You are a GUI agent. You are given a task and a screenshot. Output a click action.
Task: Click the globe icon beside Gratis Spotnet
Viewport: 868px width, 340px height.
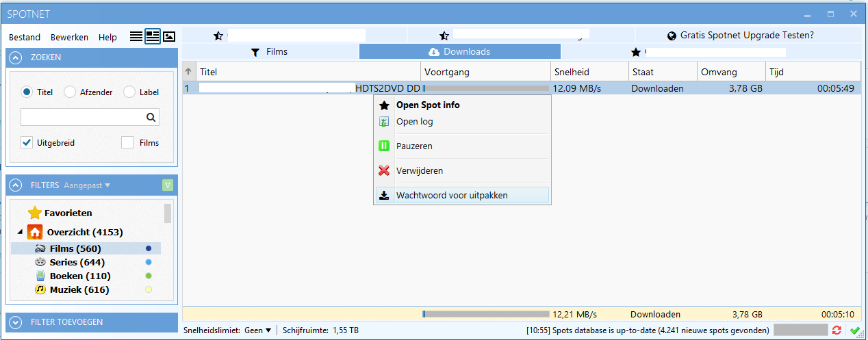point(672,36)
